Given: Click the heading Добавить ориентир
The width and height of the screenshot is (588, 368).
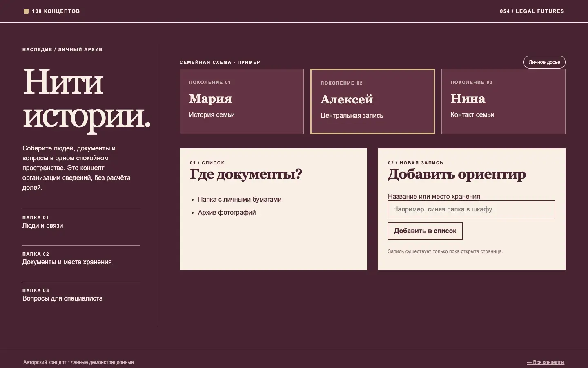Looking at the screenshot, I should tap(457, 174).
